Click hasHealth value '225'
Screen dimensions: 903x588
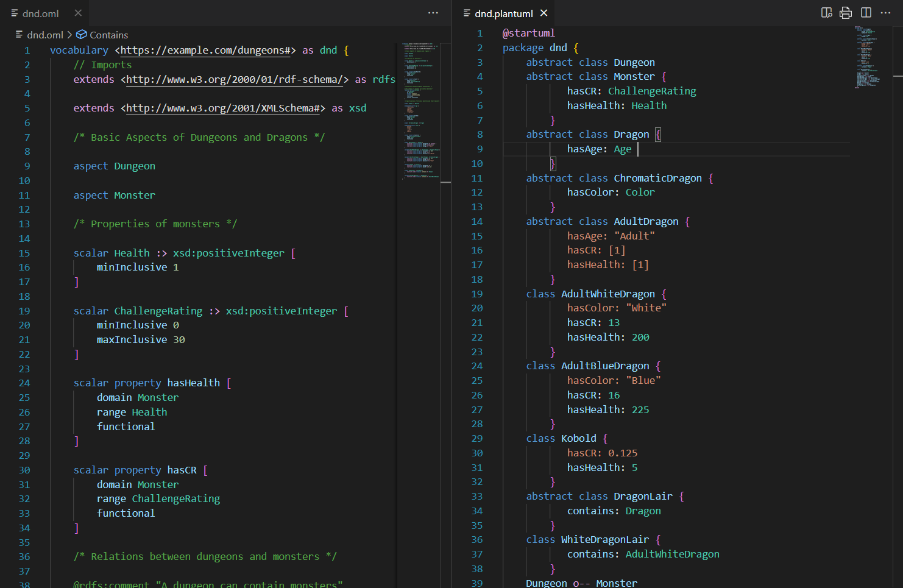coord(640,409)
